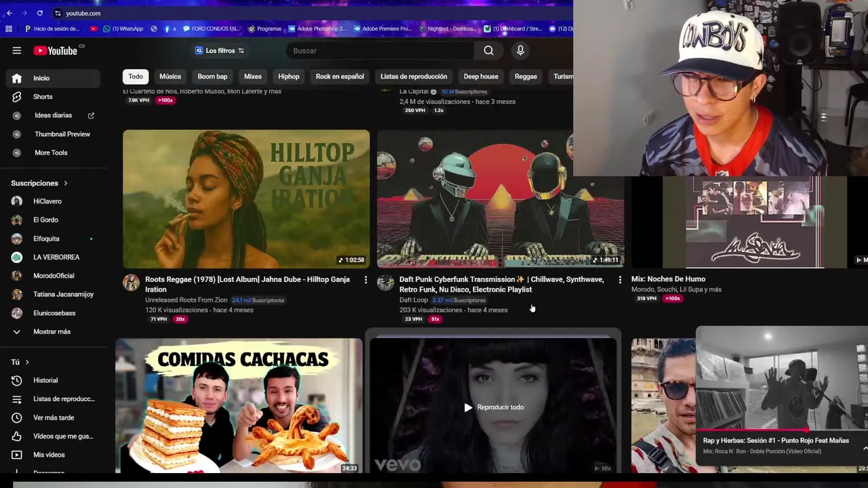Open Tatiana Jacanamijoy channel subscription

53,294
